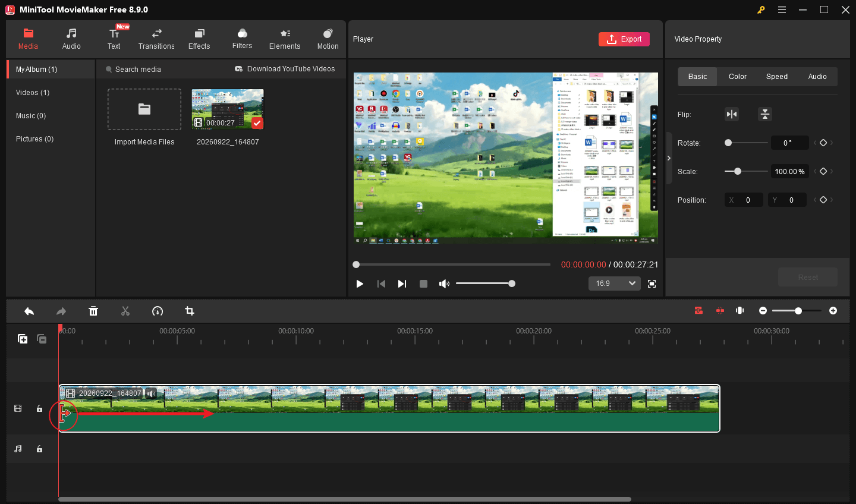The width and height of the screenshot is (856, 504).
Task: Open the speed gauge icon in timeline toolbar
Action: tap(158, 311)
